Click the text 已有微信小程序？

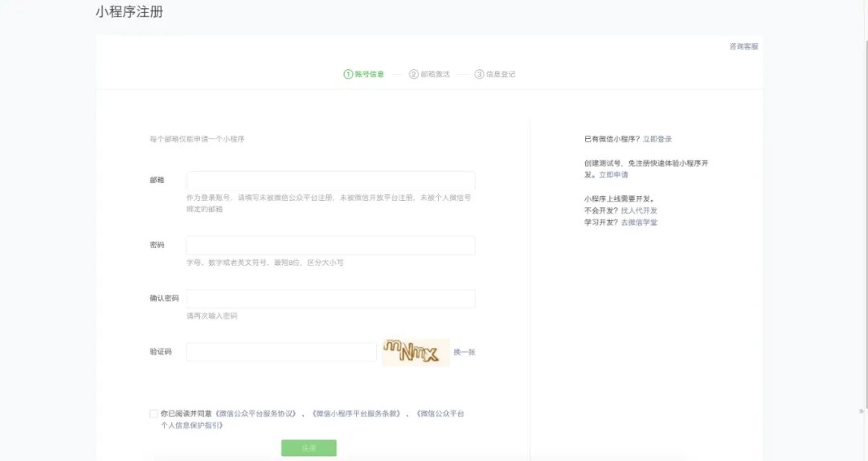click(612, 139)
